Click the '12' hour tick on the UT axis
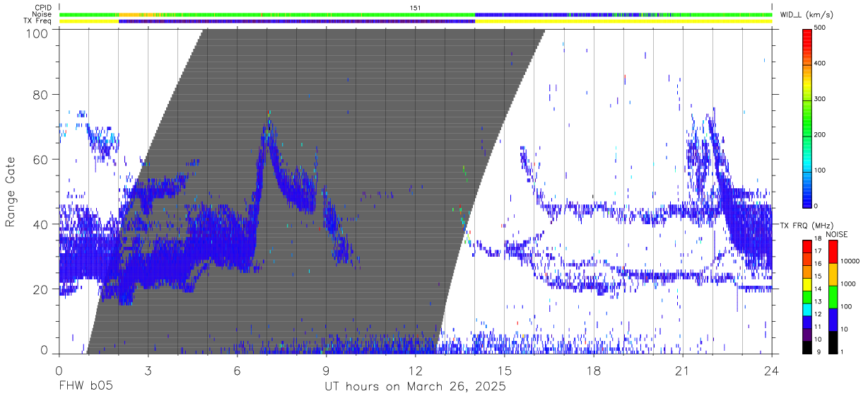 [416, 371]
